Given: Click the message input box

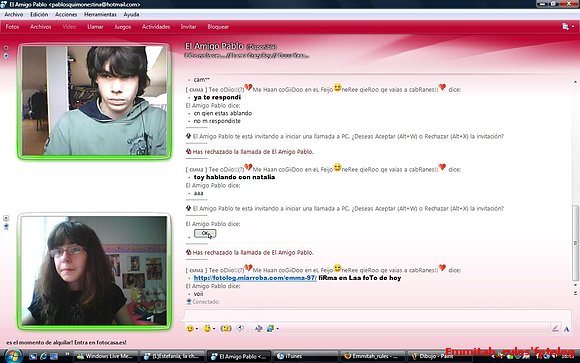Looking at the screenshot, I should pos(377,316).
